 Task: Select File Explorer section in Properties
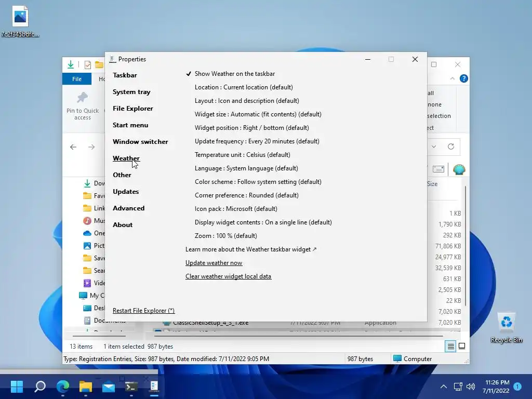pyautogui.click(x=132, y=109)
